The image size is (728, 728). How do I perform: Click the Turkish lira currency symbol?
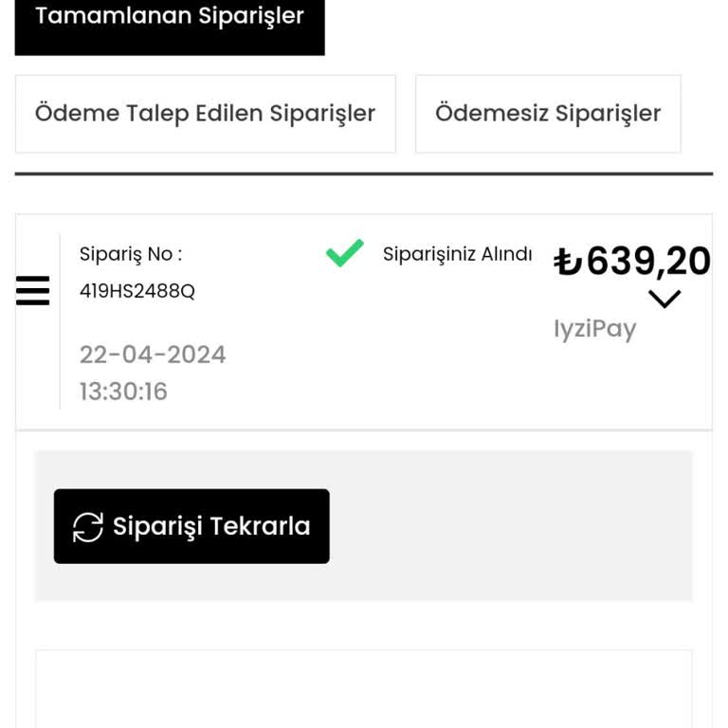[568, 262]
